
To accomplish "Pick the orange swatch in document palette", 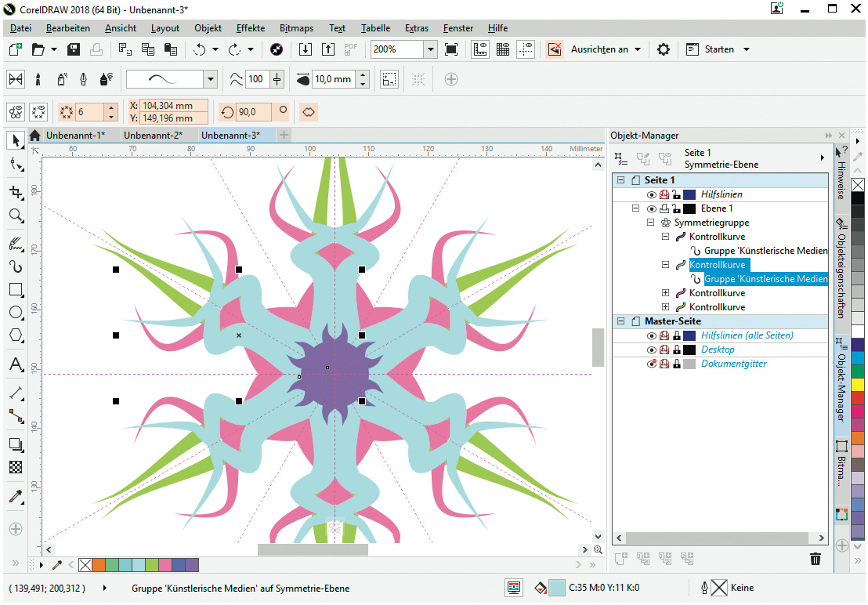I will [98, 564].
